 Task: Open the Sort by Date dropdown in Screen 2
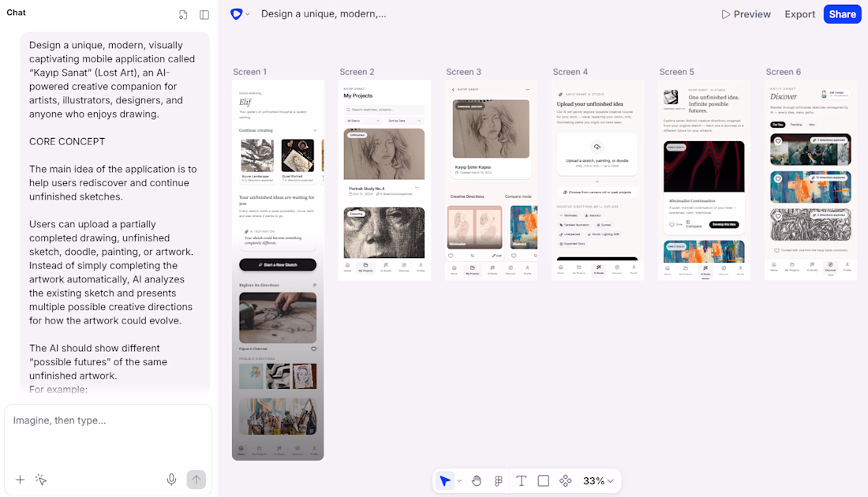(x=405, y=121)
